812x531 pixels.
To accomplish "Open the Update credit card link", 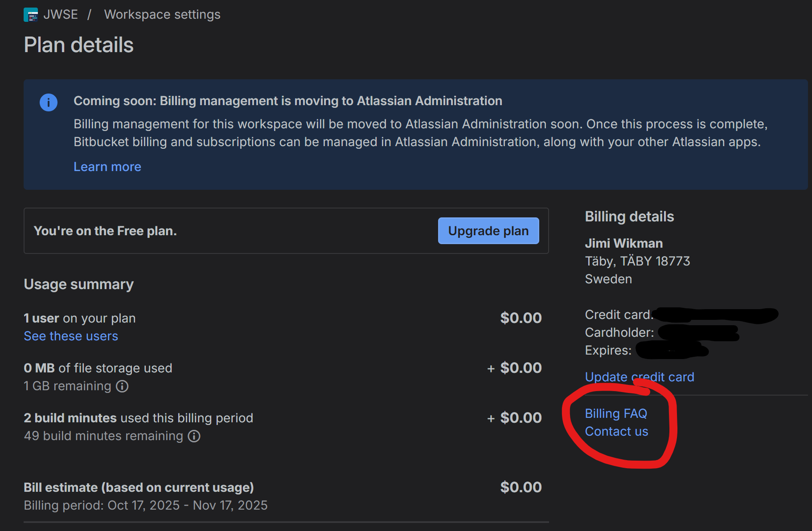I will point(639,377).
